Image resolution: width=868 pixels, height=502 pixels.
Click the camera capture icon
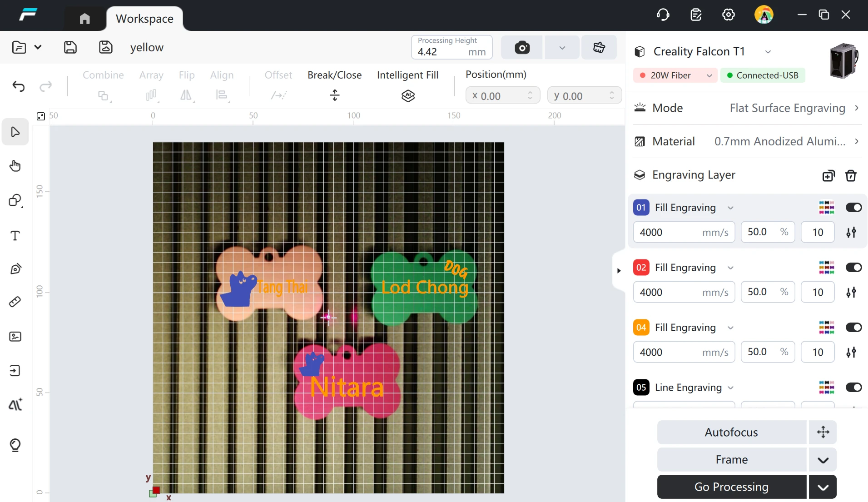(x=522, y=47)
